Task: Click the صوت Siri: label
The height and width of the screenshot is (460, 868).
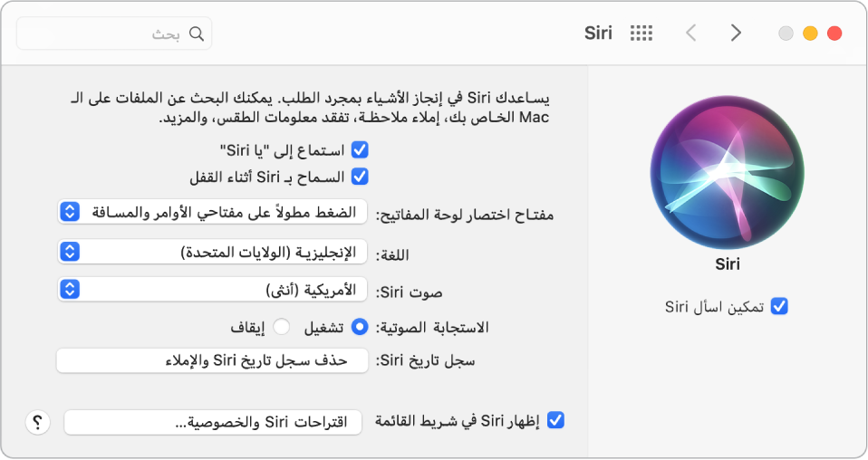Action: (x=410, y=292)
